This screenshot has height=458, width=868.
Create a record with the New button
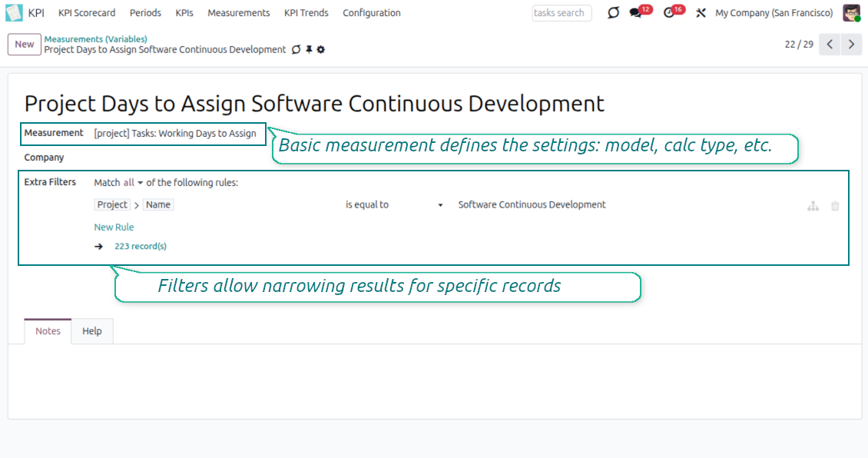point(25,45)
